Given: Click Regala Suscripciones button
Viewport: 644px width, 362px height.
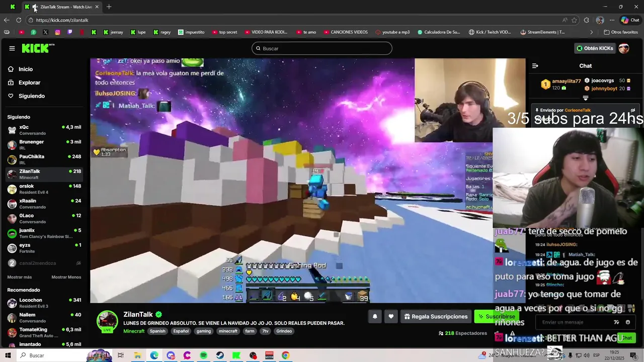Looking at the screenshot, I should (436, 316).
